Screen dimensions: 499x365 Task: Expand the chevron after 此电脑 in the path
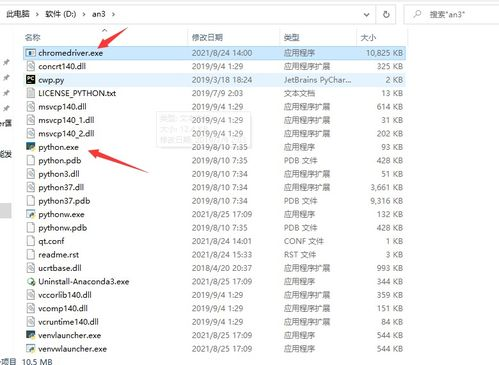point(37,14)
